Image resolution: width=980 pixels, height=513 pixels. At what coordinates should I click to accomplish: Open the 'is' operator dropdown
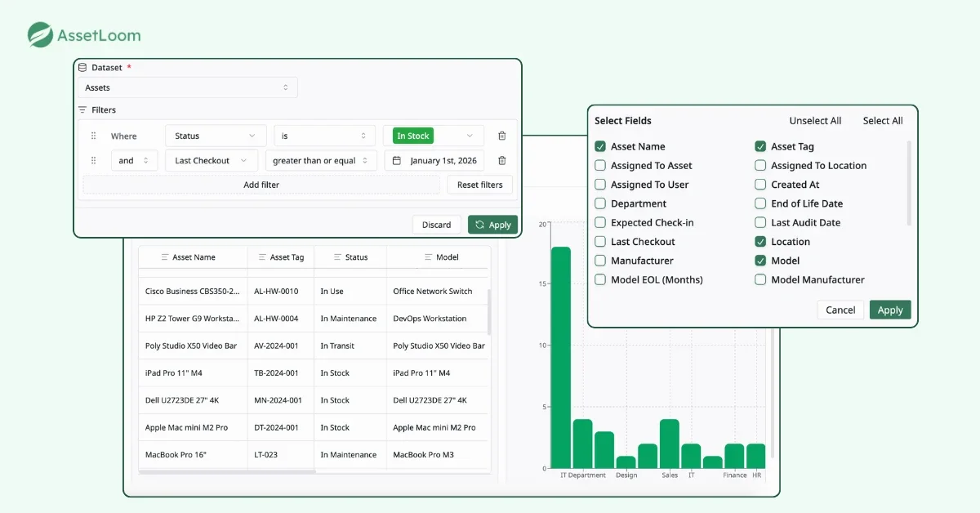[x=324, y=136]
